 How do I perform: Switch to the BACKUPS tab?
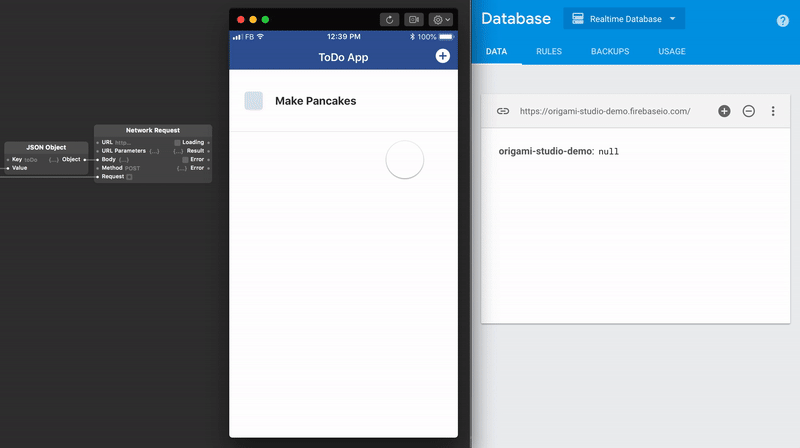(610, 52)
